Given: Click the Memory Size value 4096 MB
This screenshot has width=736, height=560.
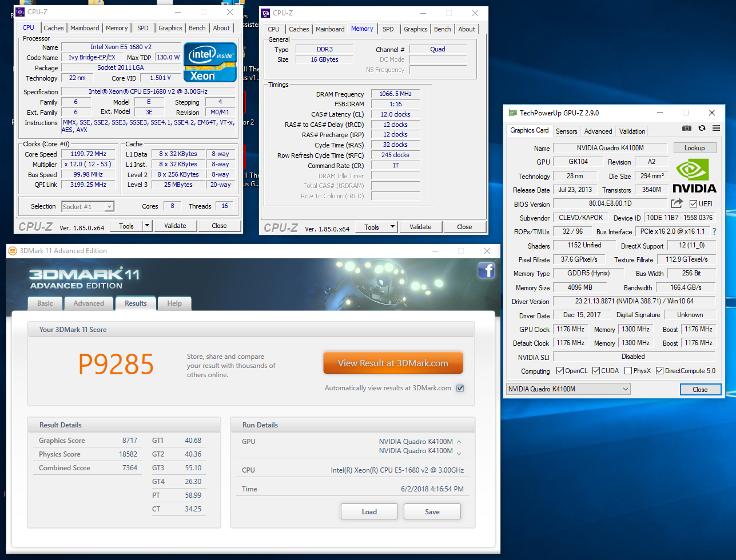Looking at the screenshot, I should tap(580, 287).
